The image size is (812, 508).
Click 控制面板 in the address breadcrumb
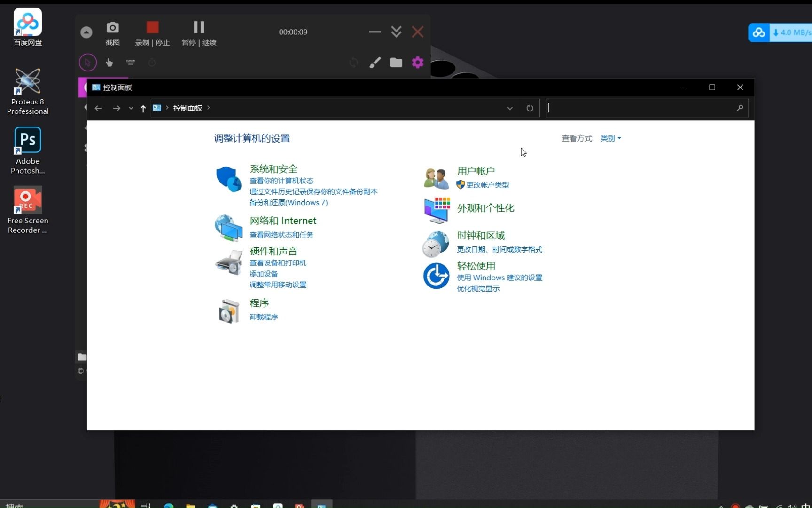[187, 108]
